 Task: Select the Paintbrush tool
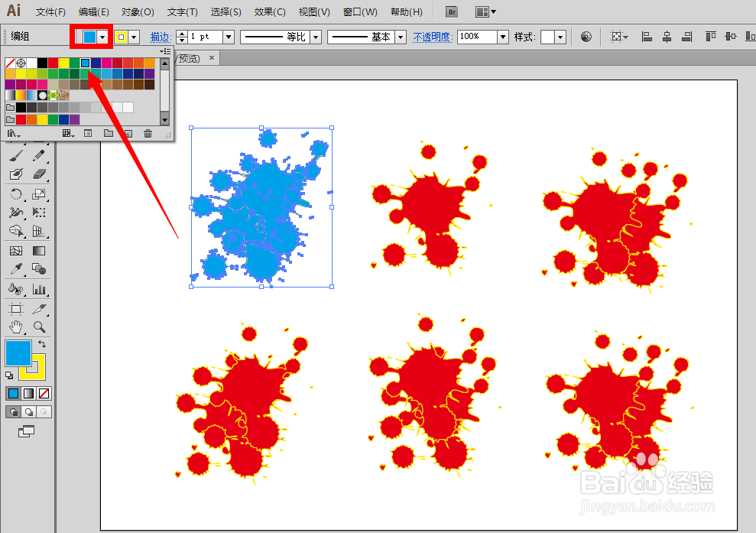click(16, 155)
